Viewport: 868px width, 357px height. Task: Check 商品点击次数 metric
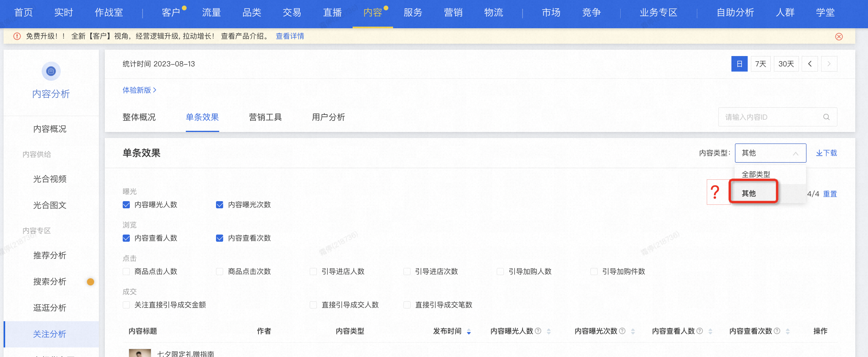click(220, 272)
